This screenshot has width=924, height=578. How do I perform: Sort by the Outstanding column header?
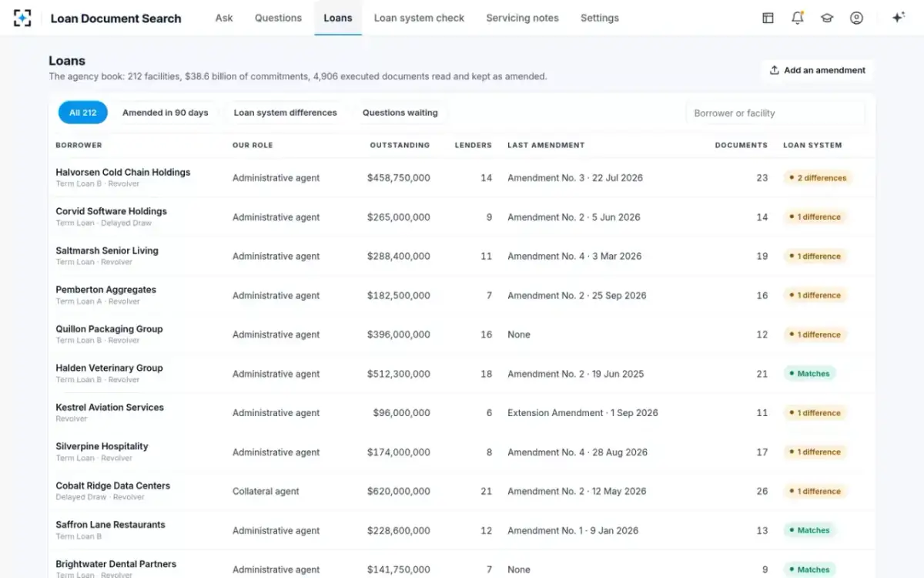click(400, 145)
